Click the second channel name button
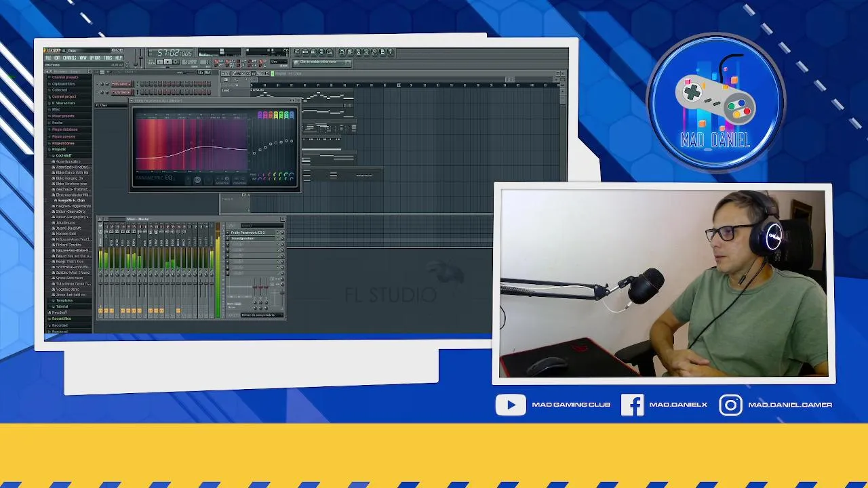 (x=121, y=92)
